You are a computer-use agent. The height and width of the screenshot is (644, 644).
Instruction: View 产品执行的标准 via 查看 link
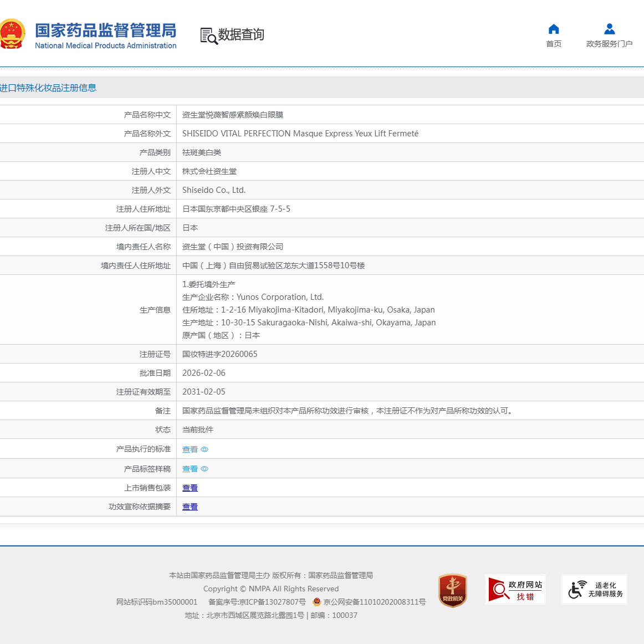pos(190,449)
